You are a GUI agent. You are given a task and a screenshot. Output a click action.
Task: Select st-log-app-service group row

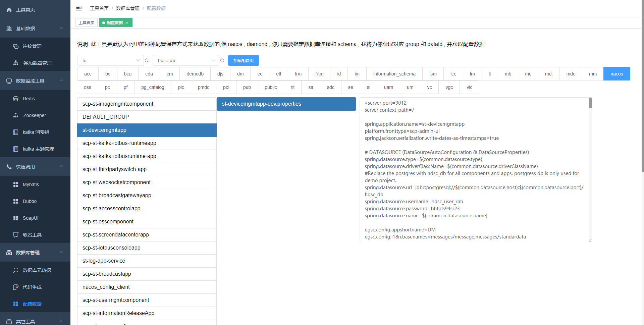tap(147, 261)
